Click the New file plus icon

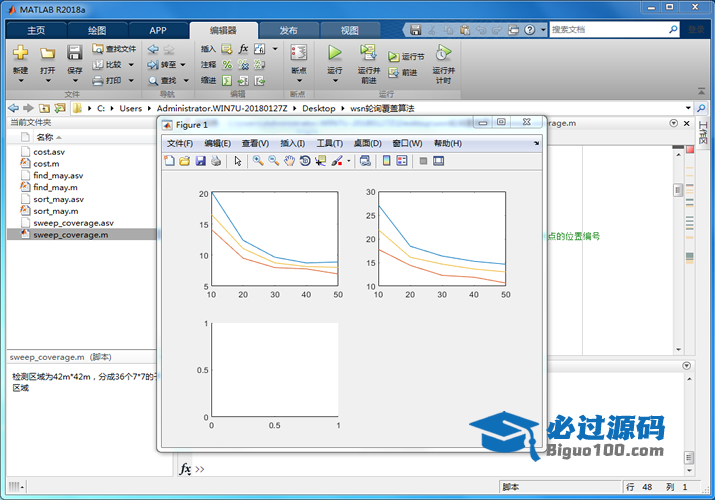(x=20, y=53)
